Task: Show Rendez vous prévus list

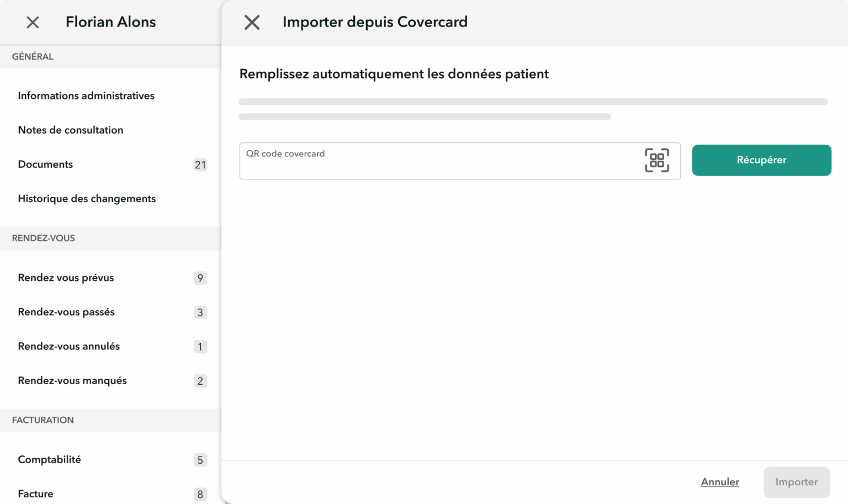Action: point(66,278)
